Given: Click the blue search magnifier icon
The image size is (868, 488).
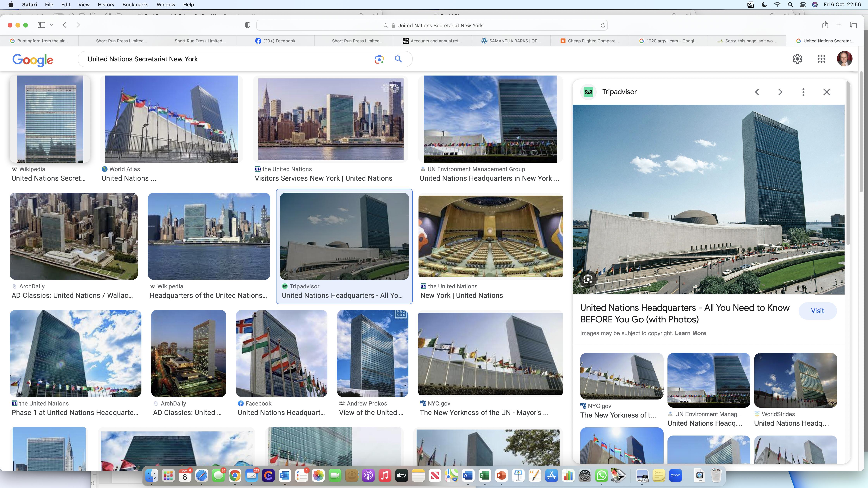Looking at the screenshot, I should [x=398, y=59].
